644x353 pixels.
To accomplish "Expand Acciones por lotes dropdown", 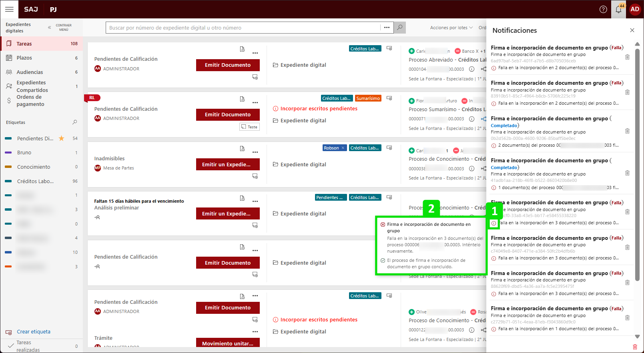I will pos(451,28).
